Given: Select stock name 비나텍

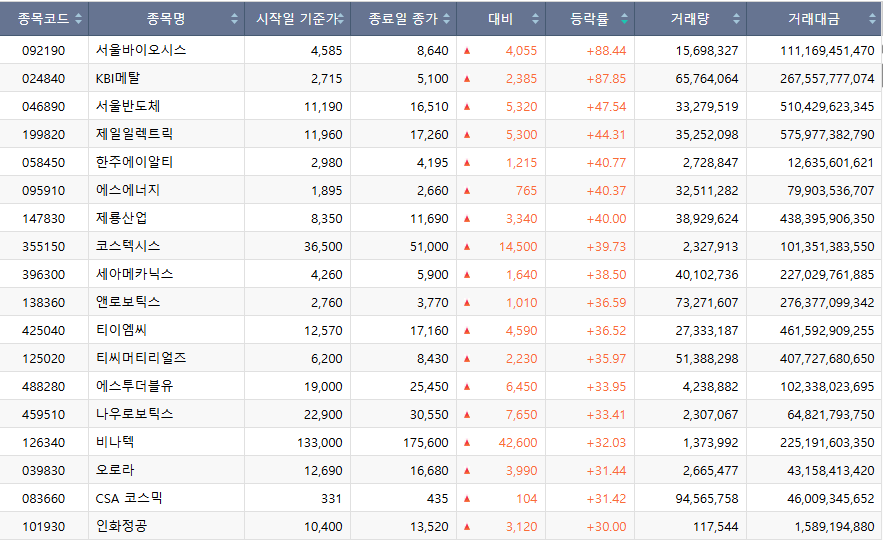Looking at the screenshot, I should [x=115, y=442].
